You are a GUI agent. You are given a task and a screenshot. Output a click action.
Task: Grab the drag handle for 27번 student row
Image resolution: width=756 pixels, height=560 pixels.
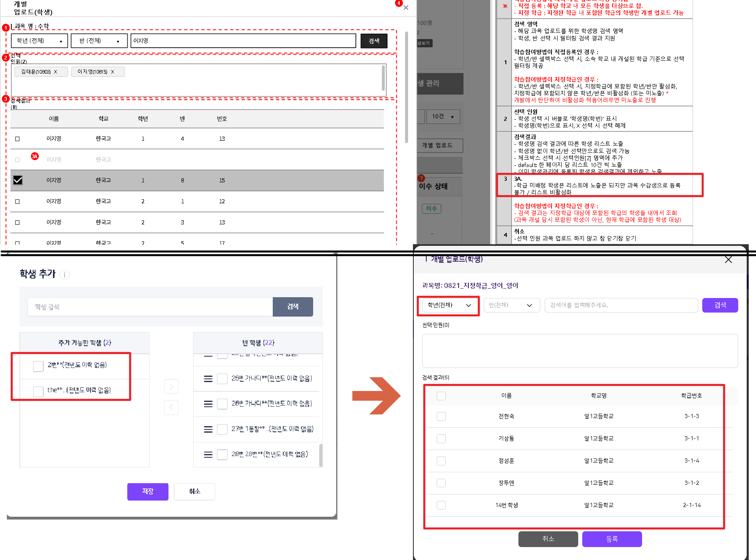pos(208,429)
